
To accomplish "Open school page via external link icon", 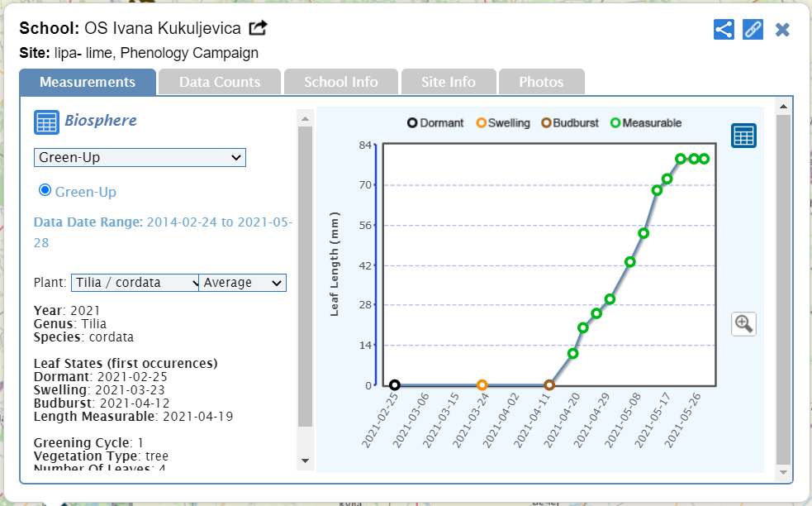I will (259, 29).
